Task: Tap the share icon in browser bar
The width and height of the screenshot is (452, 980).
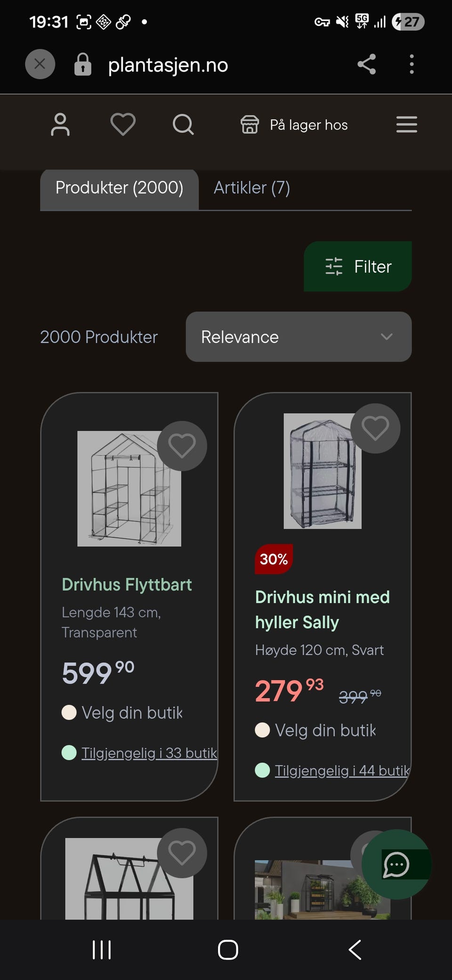Action: pos(366,64)
